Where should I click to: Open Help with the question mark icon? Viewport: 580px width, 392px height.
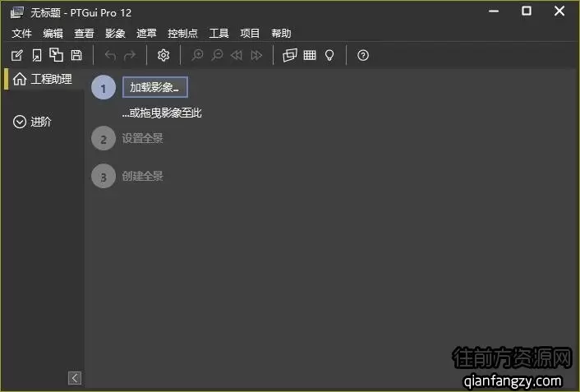363,56
